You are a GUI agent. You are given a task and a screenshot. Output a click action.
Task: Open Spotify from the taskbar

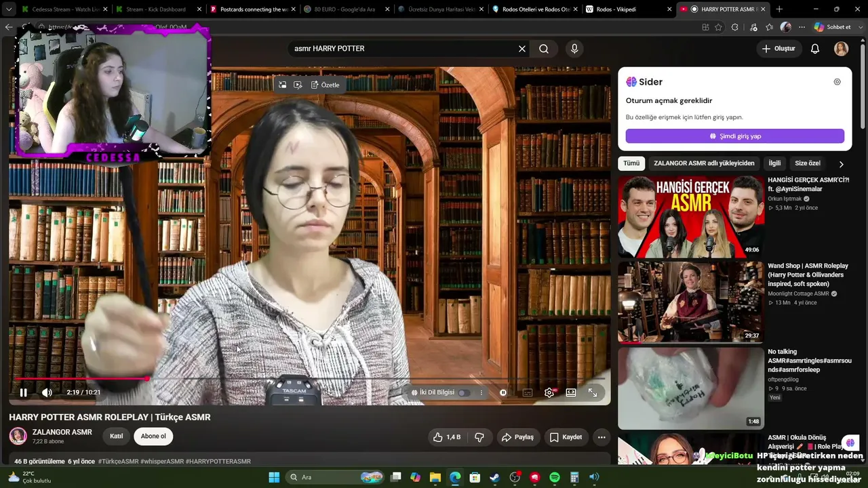555,477
